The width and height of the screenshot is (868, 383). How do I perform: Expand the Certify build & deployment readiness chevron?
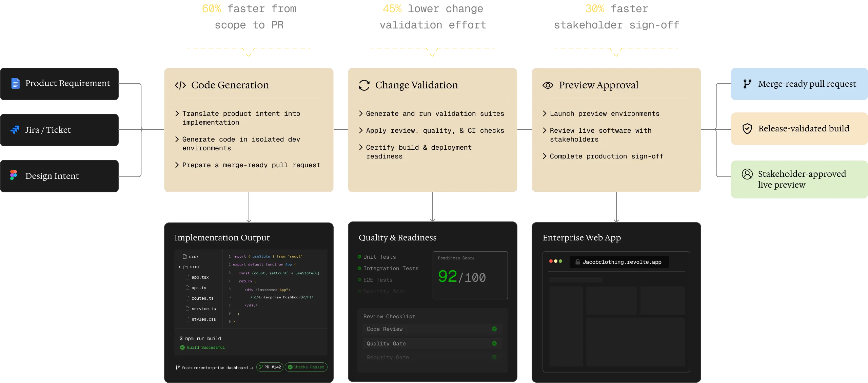pyautogui.click(x=361, y=147)
